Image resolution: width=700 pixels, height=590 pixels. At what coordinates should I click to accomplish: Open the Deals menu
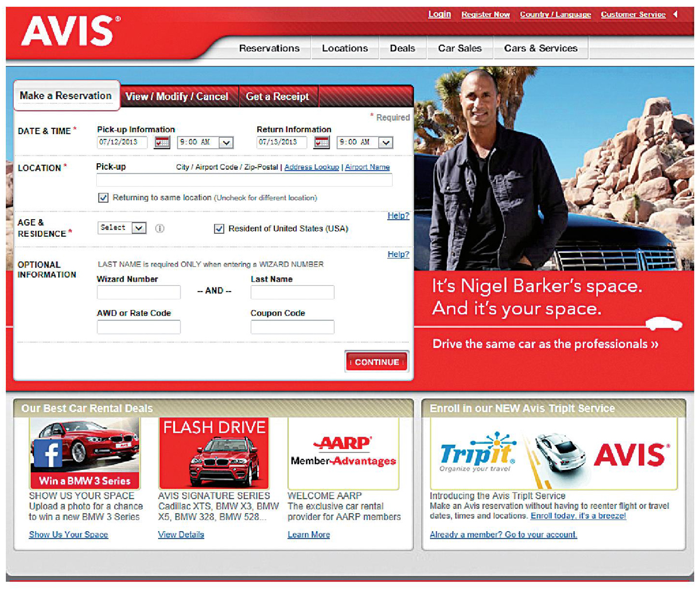(x=402, y=48)
